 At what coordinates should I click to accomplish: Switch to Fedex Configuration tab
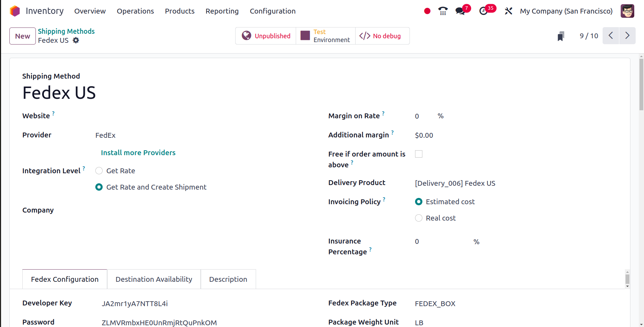point(65,279)
